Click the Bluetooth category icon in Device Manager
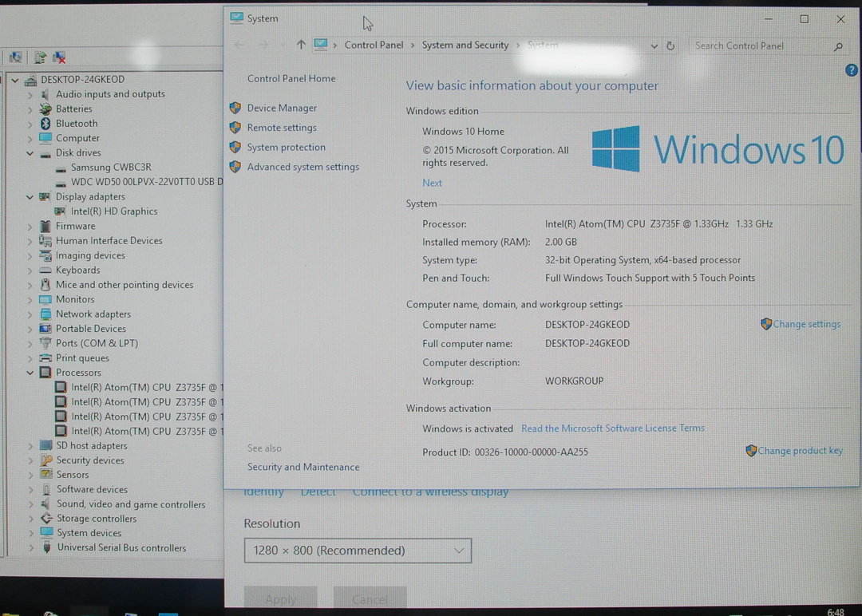The width and height of the screenshot is (862, 616). [x=45, y=124]
